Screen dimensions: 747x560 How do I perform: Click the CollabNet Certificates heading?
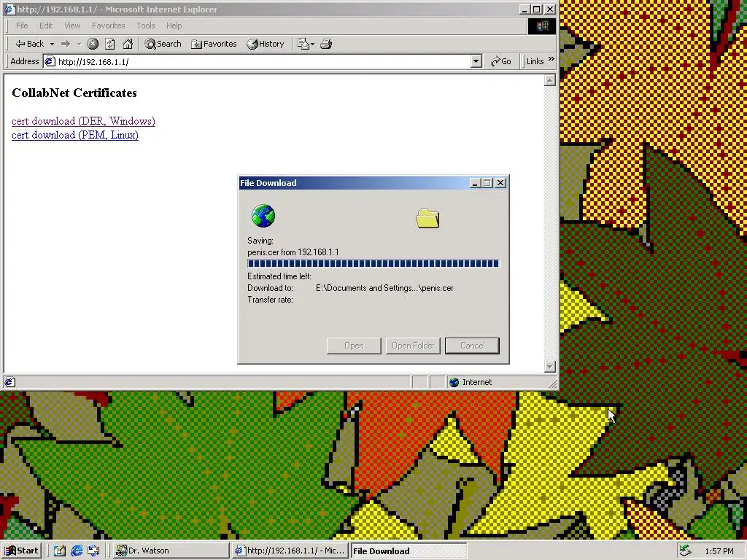click(x=74, y=93)
